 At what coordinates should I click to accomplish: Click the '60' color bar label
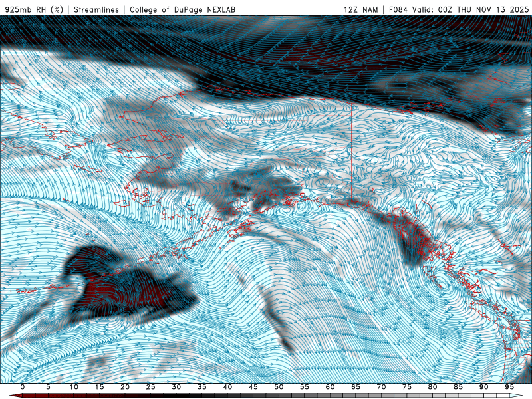(330, 387)
